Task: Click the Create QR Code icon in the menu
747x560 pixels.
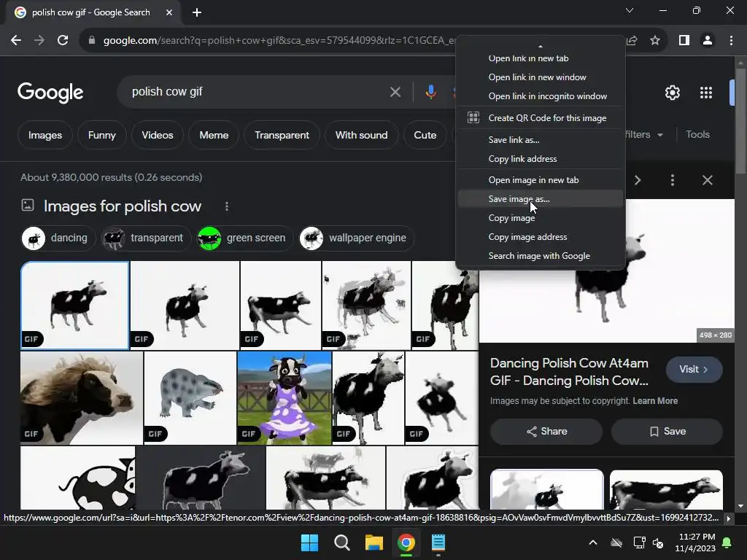Action: coord(473,117)
